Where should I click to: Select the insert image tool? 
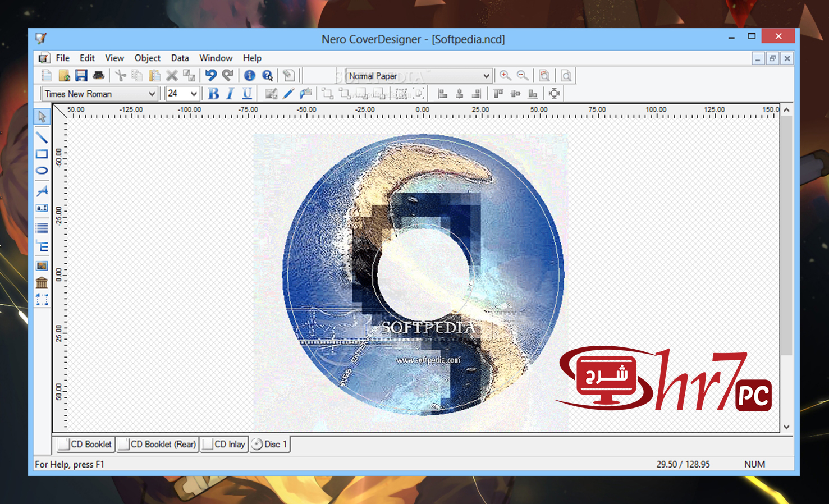point(42,266)
